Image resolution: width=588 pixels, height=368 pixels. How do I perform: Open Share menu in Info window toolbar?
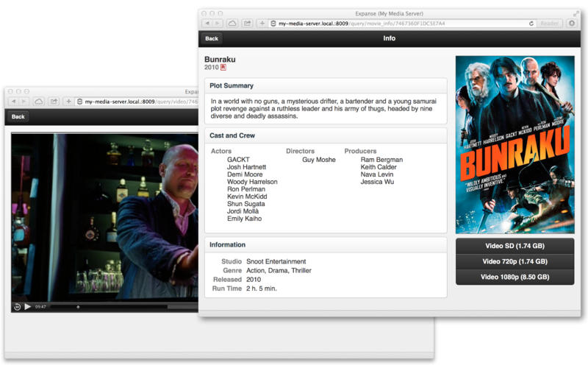click(247, 24)
